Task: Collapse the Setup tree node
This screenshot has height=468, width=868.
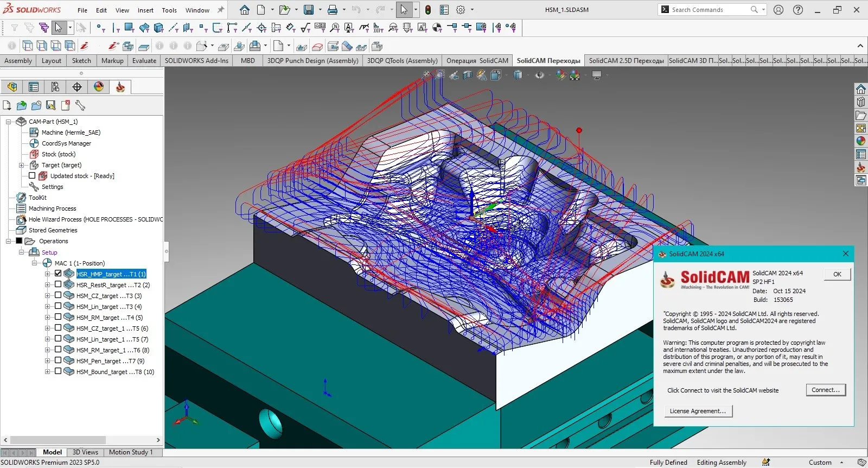Action: tap(22, 252)
